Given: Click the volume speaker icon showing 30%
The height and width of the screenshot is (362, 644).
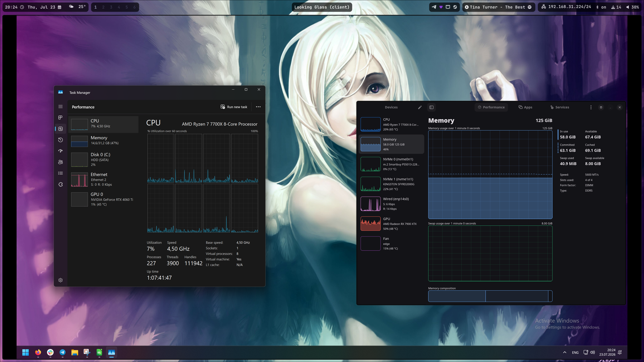Looking at the screenshot, I should tap(628, 7).
